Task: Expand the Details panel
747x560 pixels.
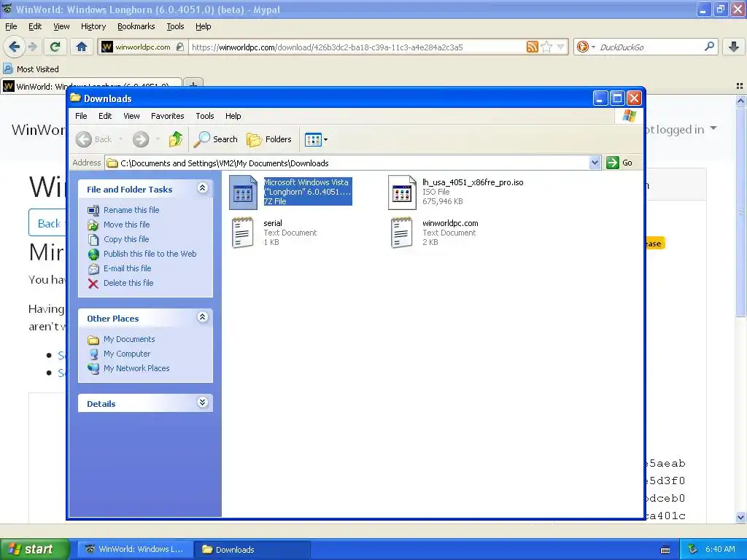Action: coord(203,402)
